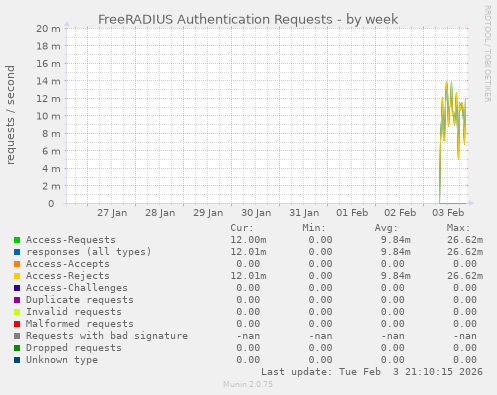The height and width of the screenshot is (395, 497).
Task: Select 'Requests with bad signature' label
Action: click(x=107, y=336)
